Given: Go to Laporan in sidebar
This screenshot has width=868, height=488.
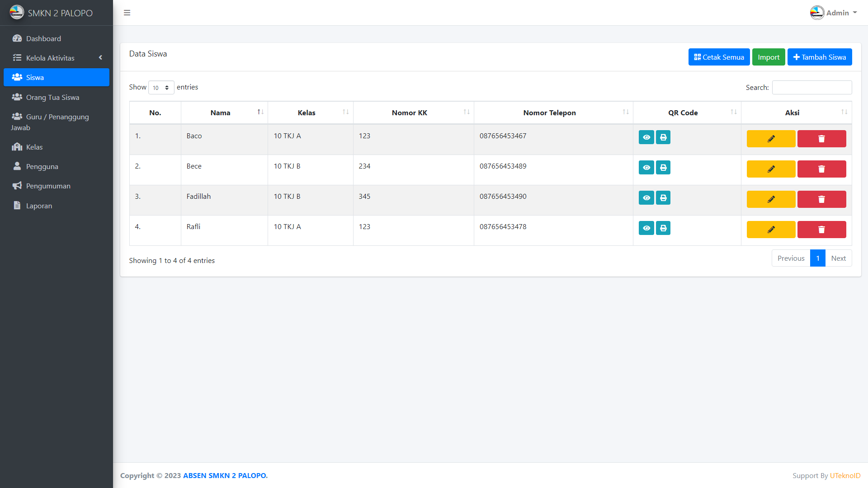Looking at the screenshot, I should [39, 206].
